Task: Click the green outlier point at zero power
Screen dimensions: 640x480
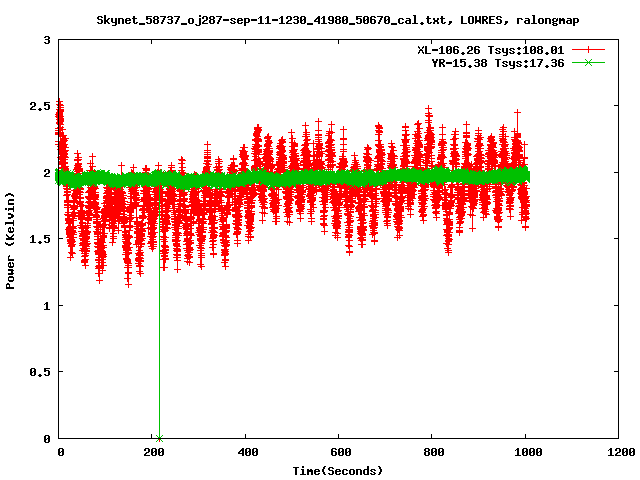Action: click(159, 438)
